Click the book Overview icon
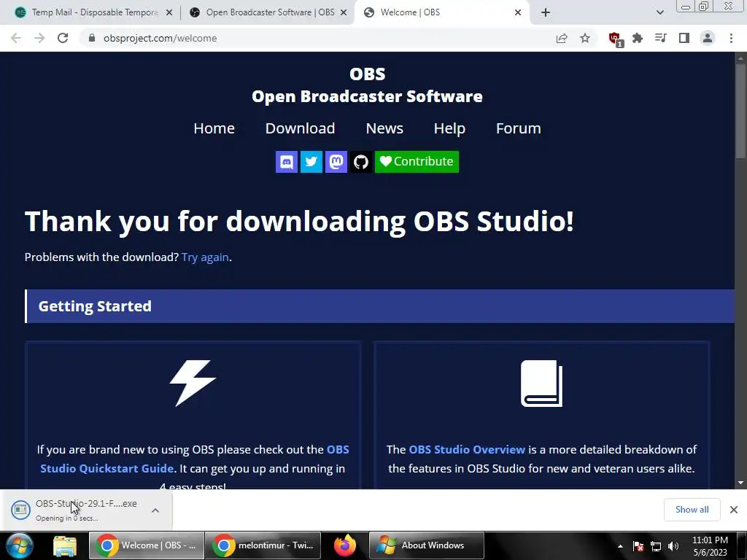The width and height of the screenshot is (747, 560). coord(542,384)
